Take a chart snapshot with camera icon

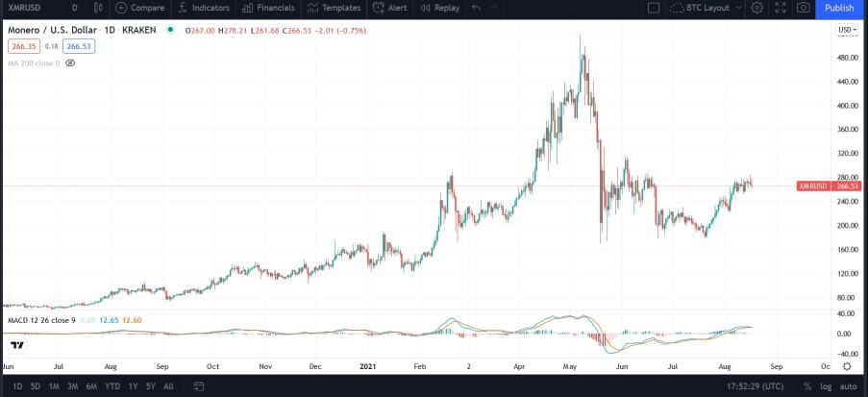804,8
